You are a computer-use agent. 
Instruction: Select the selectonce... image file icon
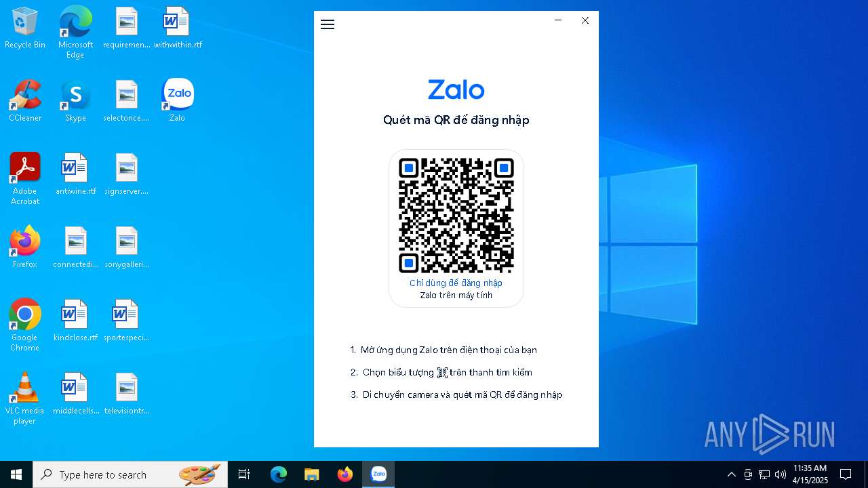127,101
